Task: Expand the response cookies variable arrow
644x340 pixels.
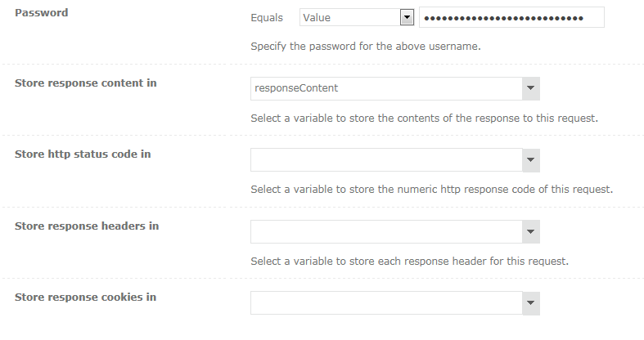Action: tap(530, 303)
